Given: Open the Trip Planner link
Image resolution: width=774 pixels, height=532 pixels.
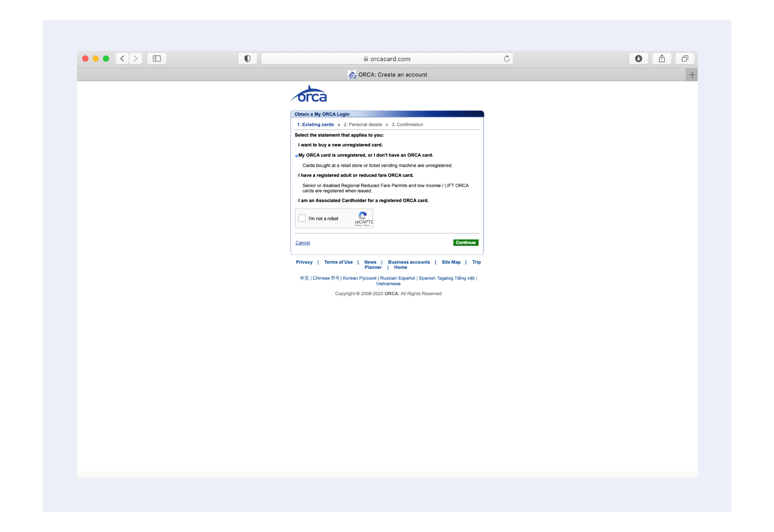Looking at the screenshot, I should click(x=477, y=262).
